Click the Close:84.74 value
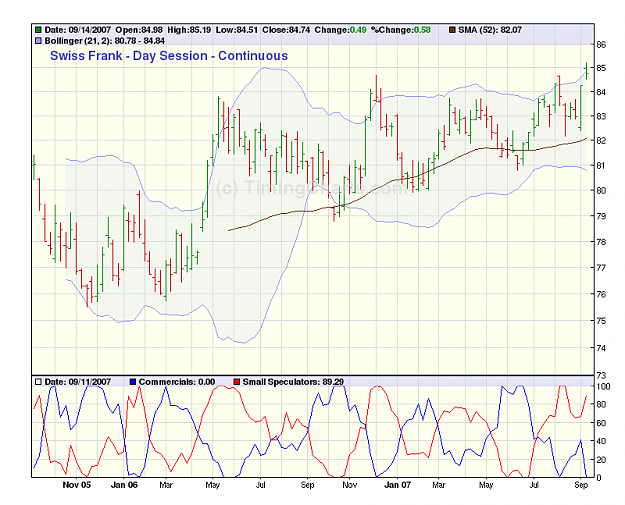Viewport: 625px width, 505px height. coord(286,30)
